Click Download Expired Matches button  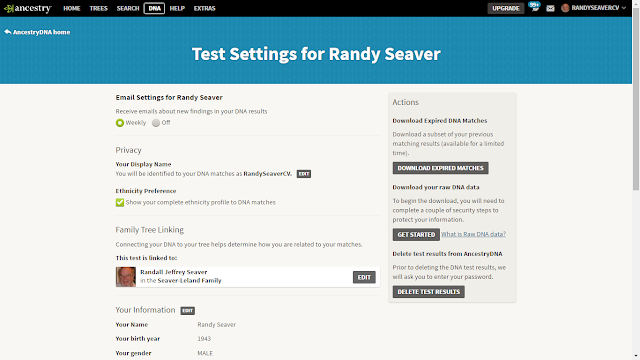(440, 168)
